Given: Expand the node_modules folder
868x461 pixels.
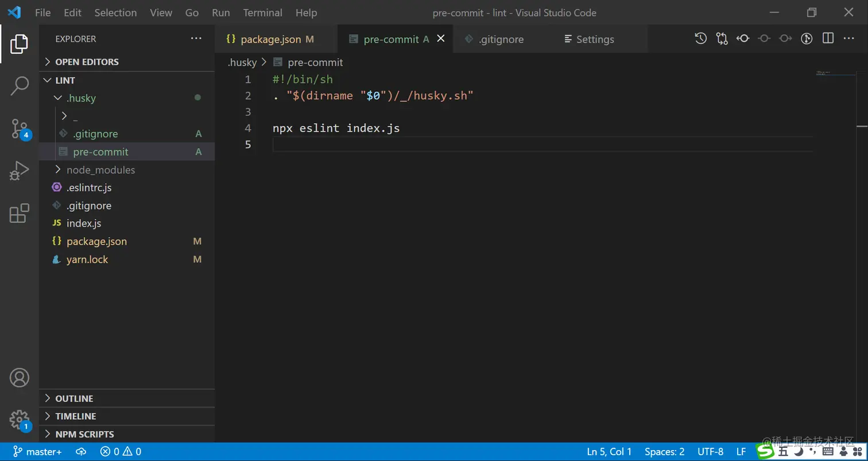Looking at the screenshot, I should tap(127, 170).
